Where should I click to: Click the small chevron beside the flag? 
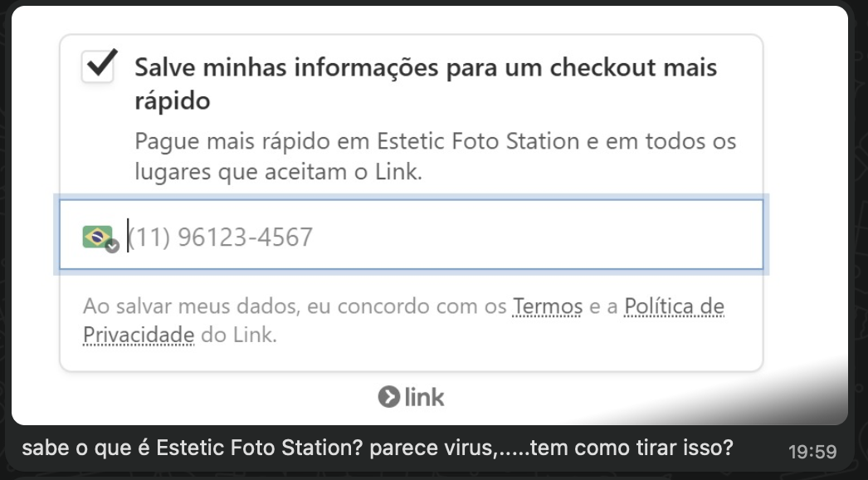113,246
